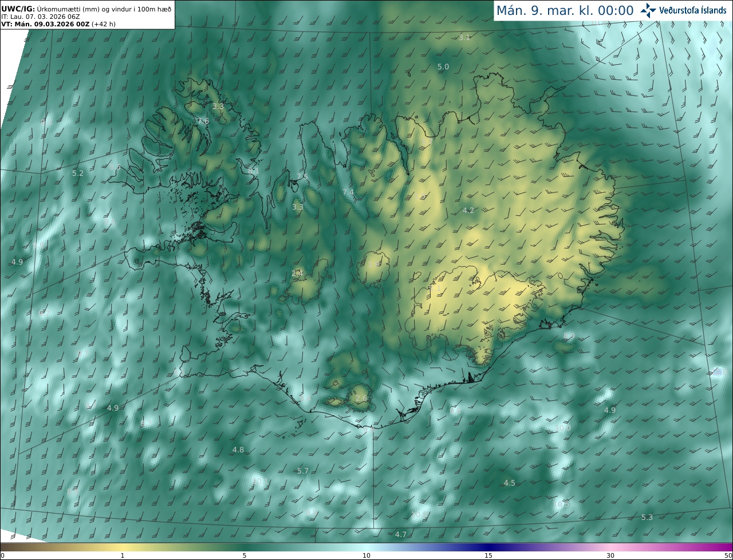Click the '5.0' value on the map
The height and width of the screenshot is (560, 733).
443,67
